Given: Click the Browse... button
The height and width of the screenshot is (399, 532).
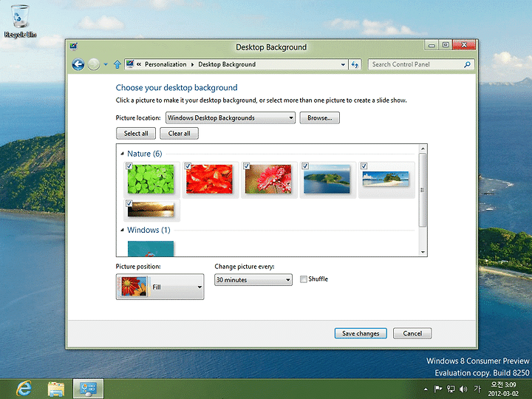Looking at the screenshot, I should tap(319, 117).
